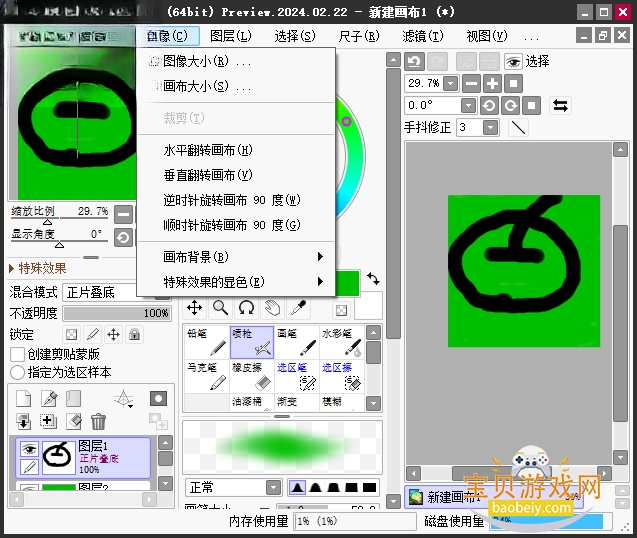This screenshot has height=538, width=637.
Task: Click the undo arrow icon
Action: tap(414, 62)
